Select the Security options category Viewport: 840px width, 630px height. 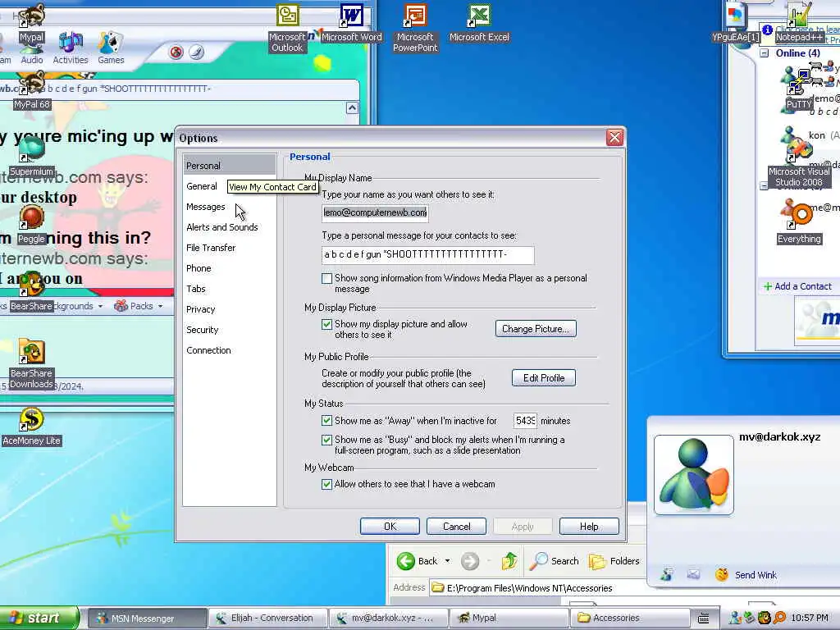(203, 330)
